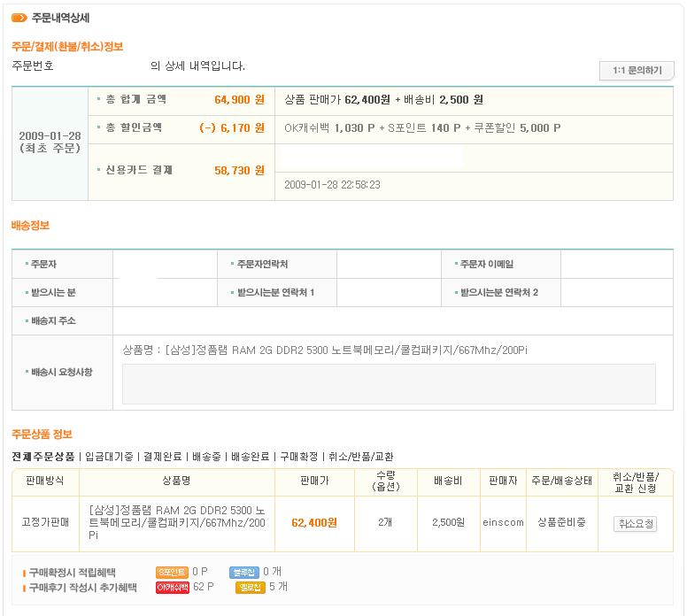
Task: Select the 전체주문상품 tab
Action: pos(42,457)
